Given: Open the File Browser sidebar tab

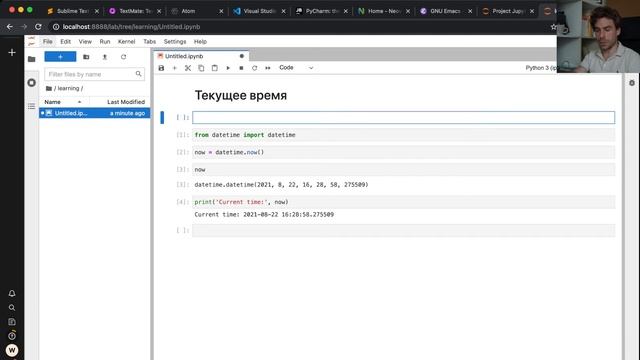Looking at the screenshot, I should click(x=31, y=59).
